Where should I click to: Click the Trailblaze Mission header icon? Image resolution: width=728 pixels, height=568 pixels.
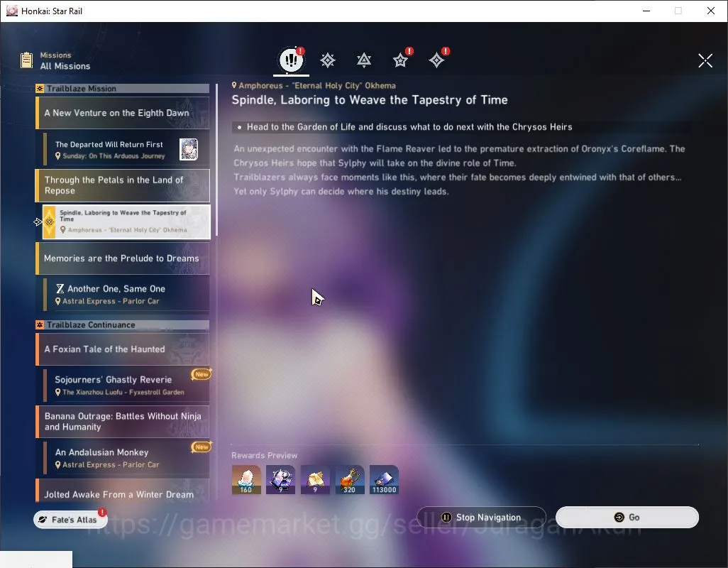[x=40, y=89]
